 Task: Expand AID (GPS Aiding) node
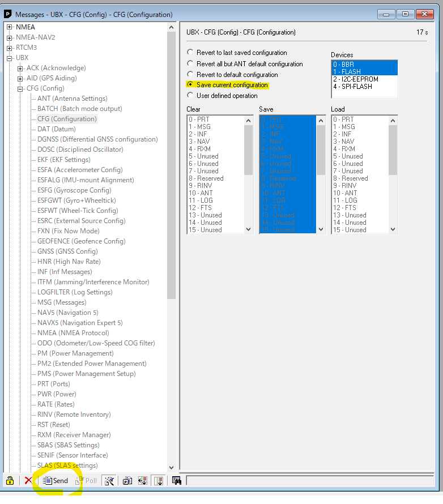(20, 79)
